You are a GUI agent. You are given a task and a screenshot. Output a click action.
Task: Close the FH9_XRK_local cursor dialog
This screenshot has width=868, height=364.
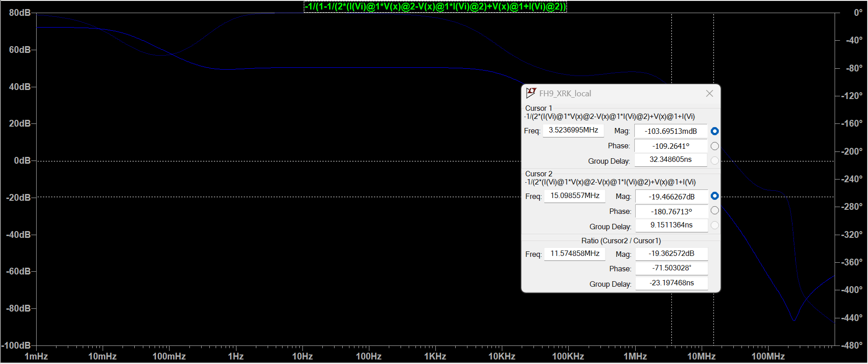point(709,93)
